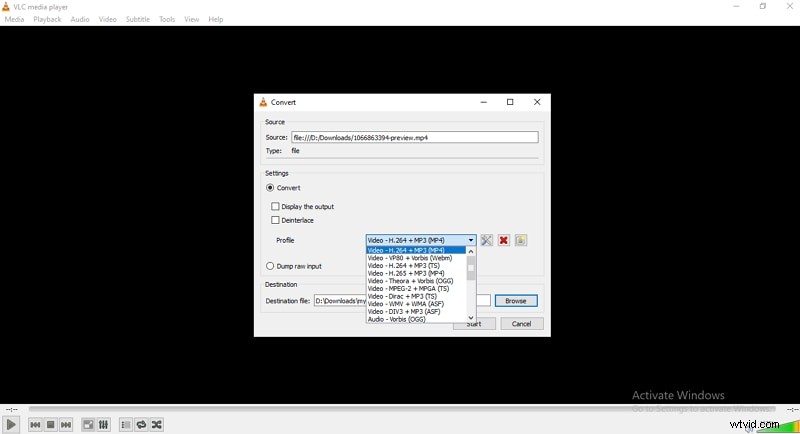Choose Video - H.264 + MP3 (MP4) highlighted option

tap(416, 250)
